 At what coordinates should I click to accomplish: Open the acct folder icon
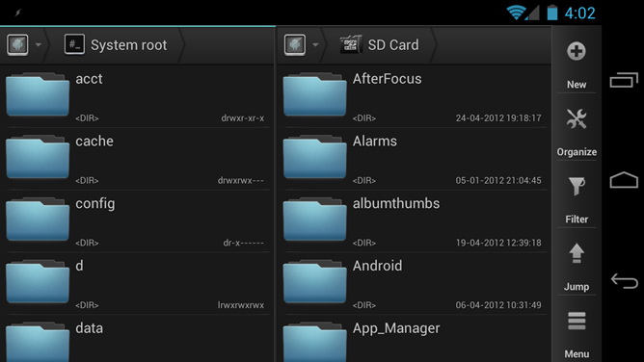[x=38, y=94]
